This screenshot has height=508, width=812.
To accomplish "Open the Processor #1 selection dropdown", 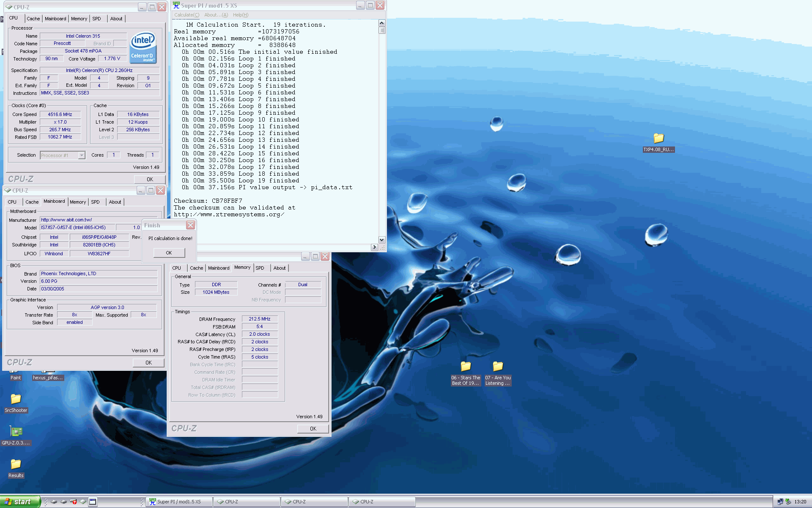I will click(x=63, y=155).
